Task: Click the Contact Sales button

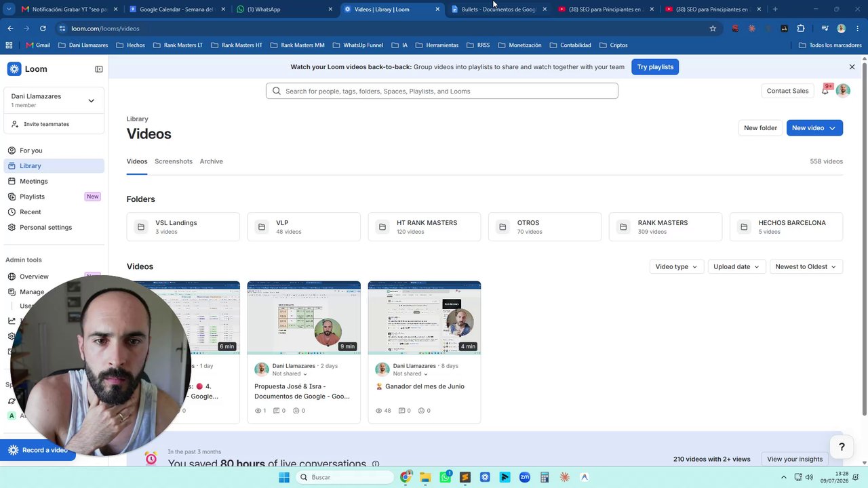Action: tap(787, 91)
